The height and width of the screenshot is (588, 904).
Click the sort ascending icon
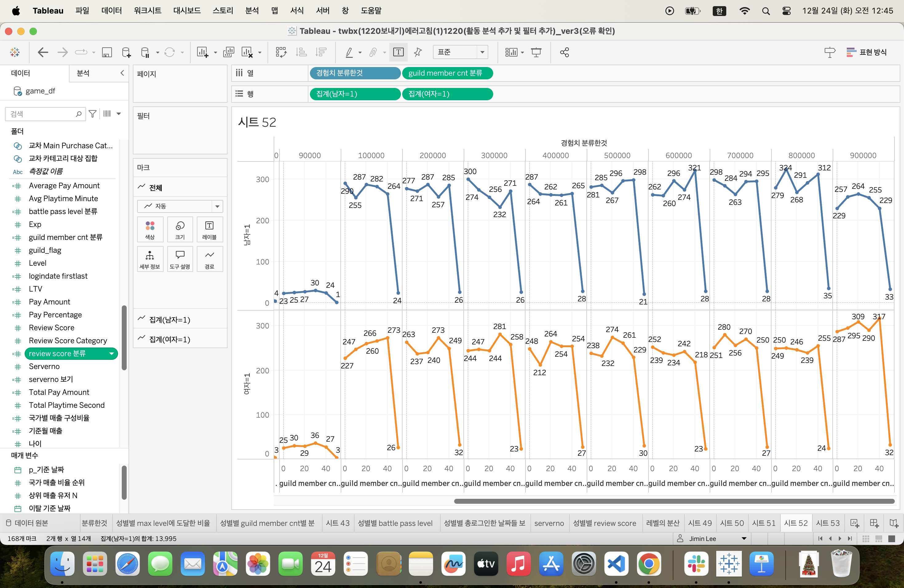click(301, 52)
